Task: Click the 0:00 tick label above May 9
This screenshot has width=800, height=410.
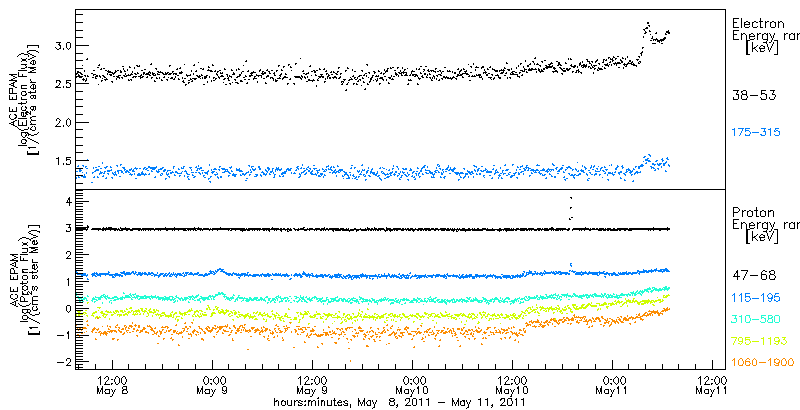Action: 214,380
